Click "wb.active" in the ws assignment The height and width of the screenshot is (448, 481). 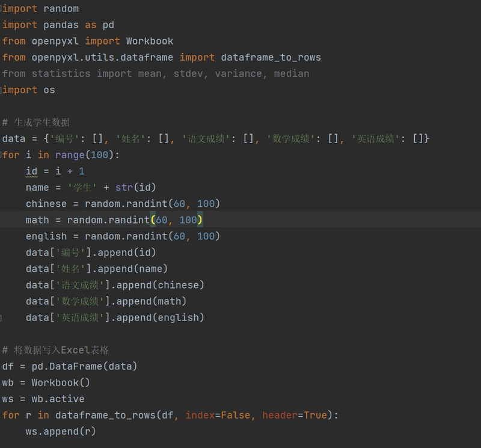click(x=58, y=399)
